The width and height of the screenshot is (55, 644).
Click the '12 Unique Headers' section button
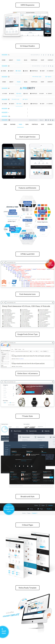pyautogui.click(x=27, y=46)
